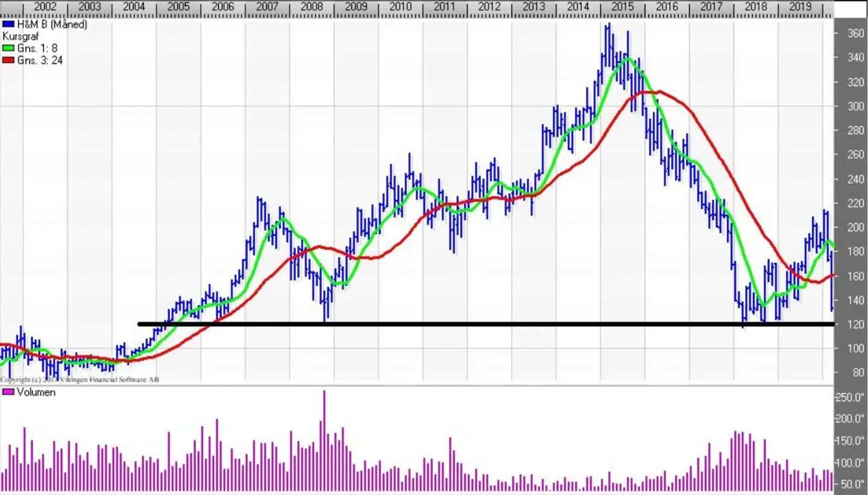
Task: Click the magenta Volumen legend swatch
Action: (x=8, y=393)
